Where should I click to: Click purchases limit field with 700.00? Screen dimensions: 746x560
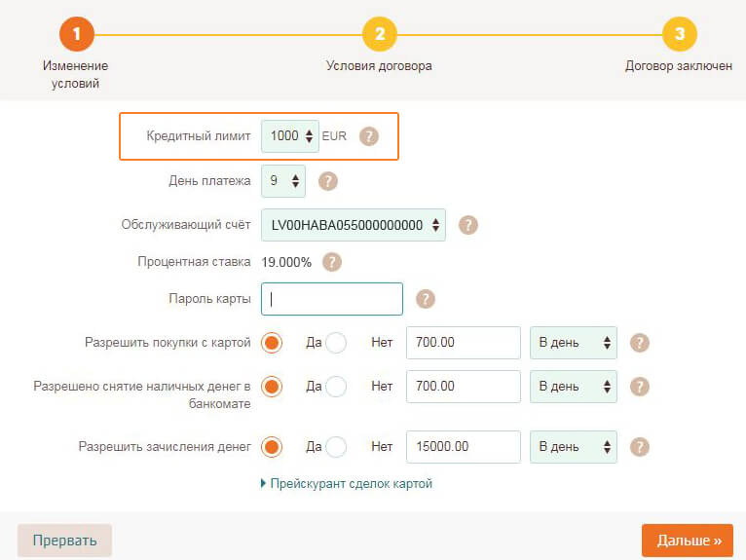click(464, 343)
